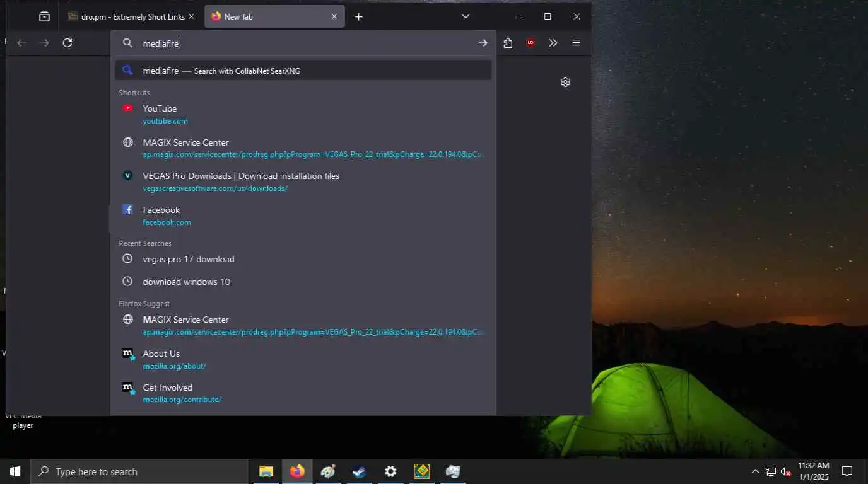This screenshot has width=868, height=484.
Task: Click the YouTube favicon in suggestions
Action: coord(128,108)
